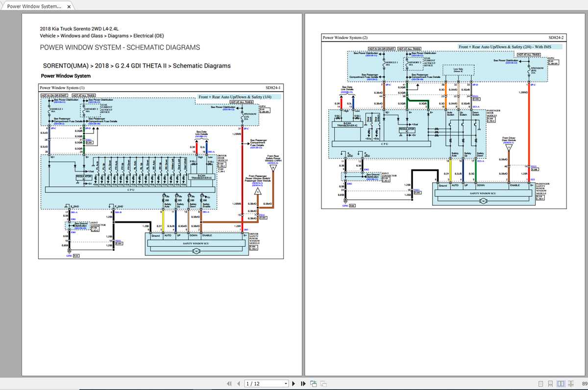Click 'POWER WINDOW SYSTEM - SCHEMATIC DIAGRAMS' heading
The width and height of the screenshot is (588, 390).
[120, 48]
